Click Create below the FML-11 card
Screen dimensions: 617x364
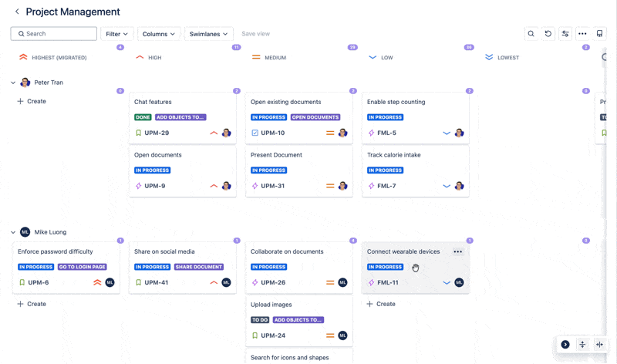pos(381,304)
